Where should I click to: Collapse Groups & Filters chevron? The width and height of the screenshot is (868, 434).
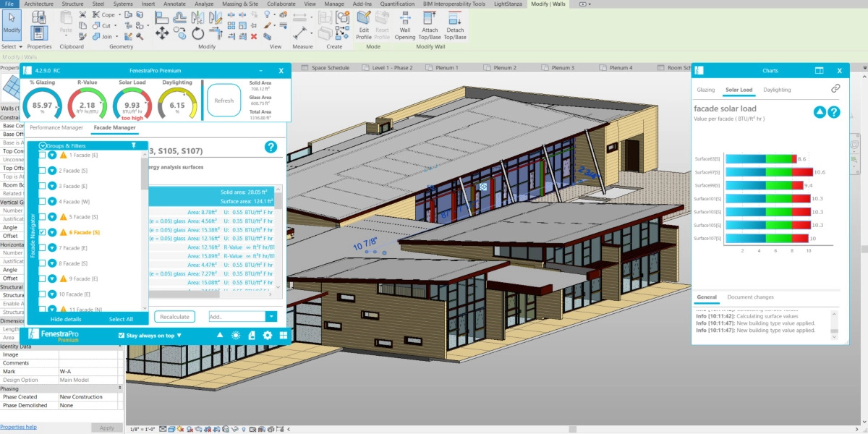(43, 145)
